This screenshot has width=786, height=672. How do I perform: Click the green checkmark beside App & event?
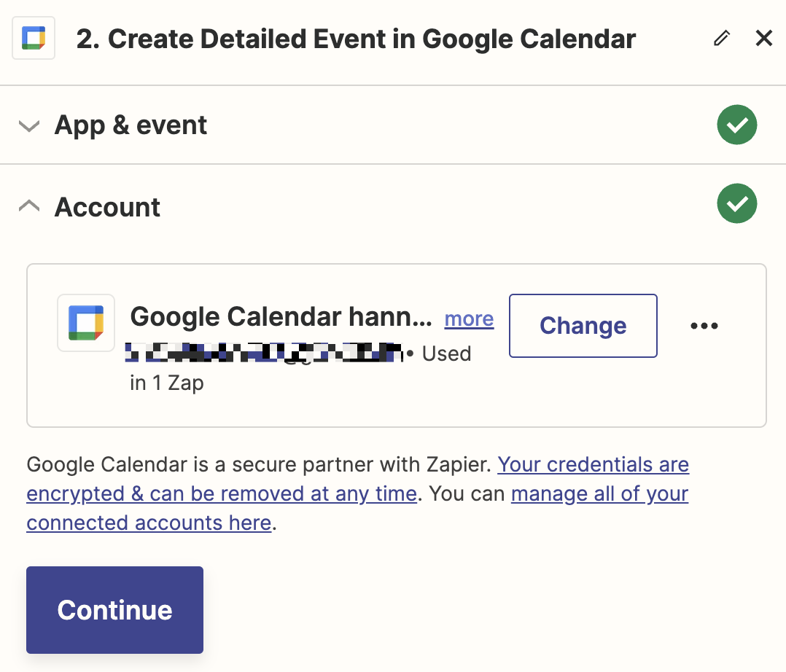tap(736, 125)
